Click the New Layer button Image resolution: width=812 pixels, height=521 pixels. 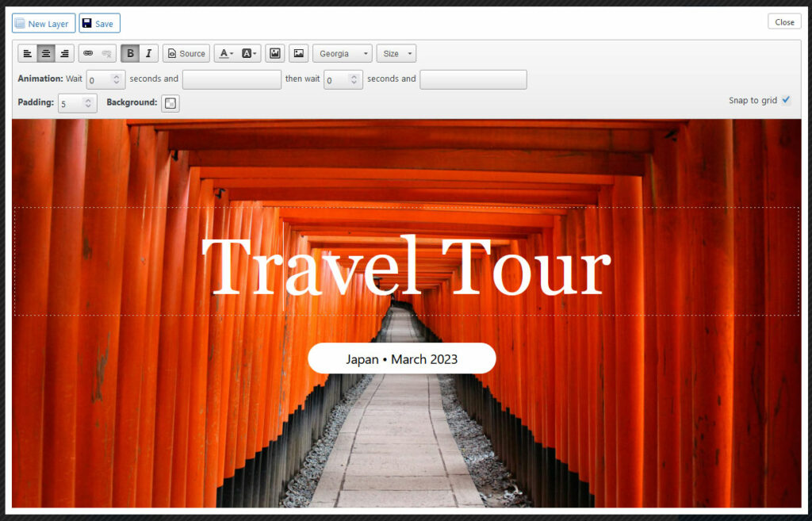(x=43, y=23)
